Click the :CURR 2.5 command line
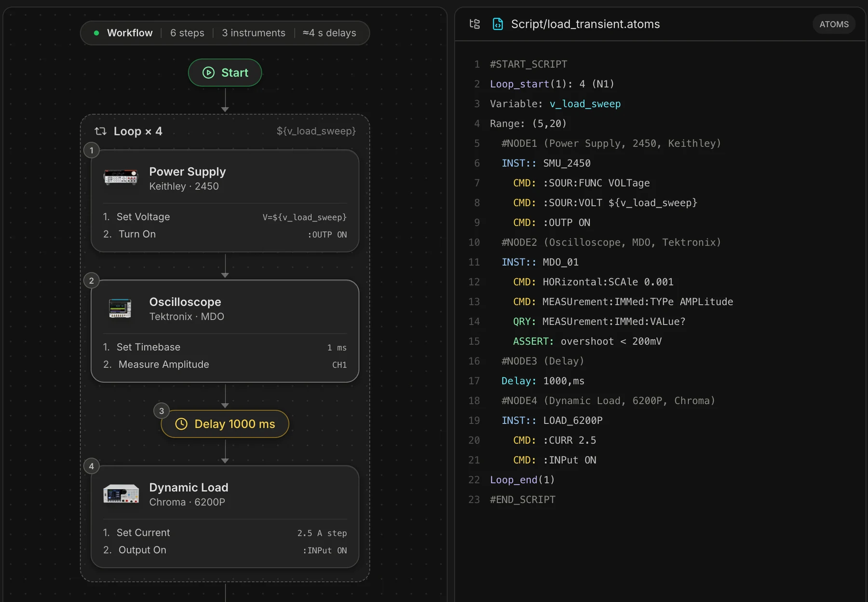The height and width of the screenshot is (602, 868). 555,440
